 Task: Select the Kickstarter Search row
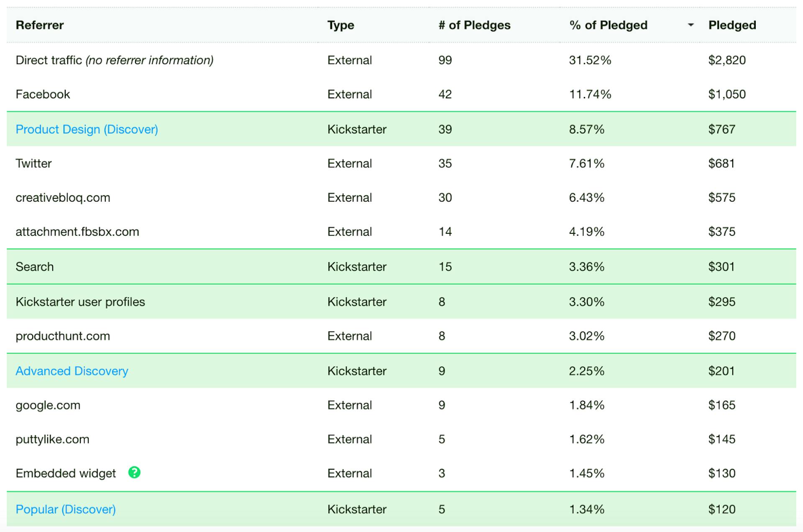point(35,266)
